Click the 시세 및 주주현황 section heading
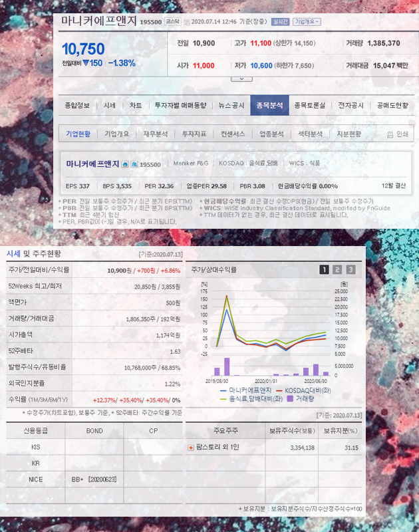Screen dimensions: 419x532 click(34, 254)
